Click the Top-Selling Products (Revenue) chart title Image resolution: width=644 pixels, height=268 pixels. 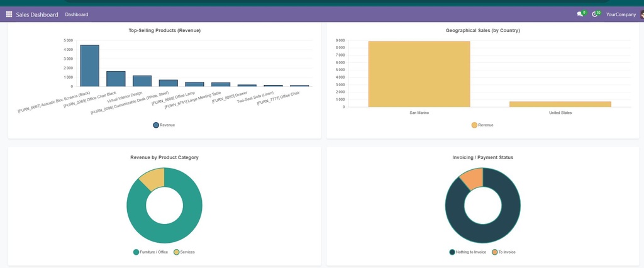pyautogui.click(x=164, y=30)
